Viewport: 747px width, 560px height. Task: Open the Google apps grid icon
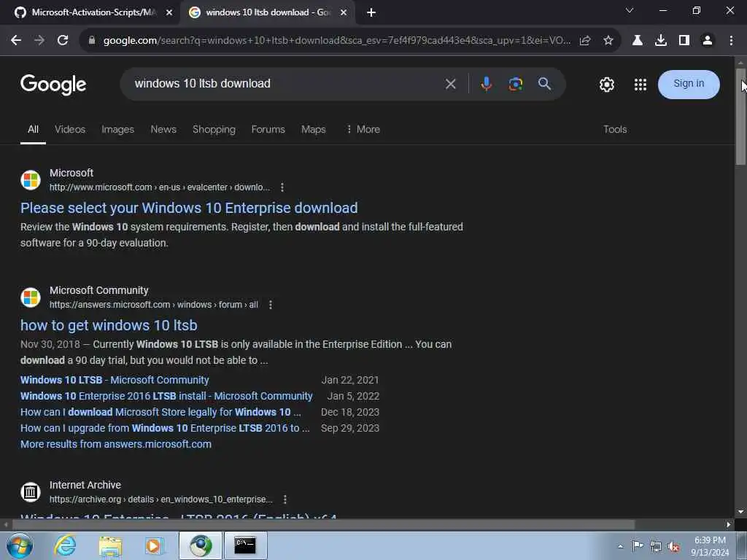click(640, 85)
